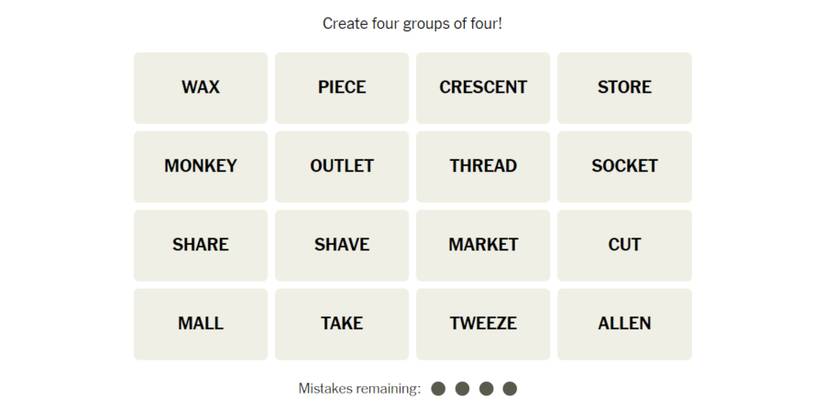Toggle the TAKE tile
The height and width of the screenshot is (413, 825).
pyautogui.click(x=342, y=324)
